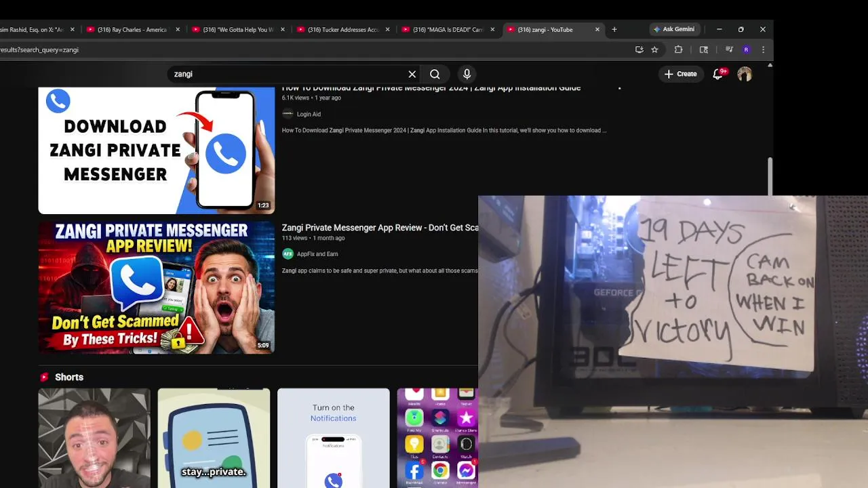Open the iPhone home screen Short
The width and height of the screenshot is (868, 488).
(x=437, y=438)
